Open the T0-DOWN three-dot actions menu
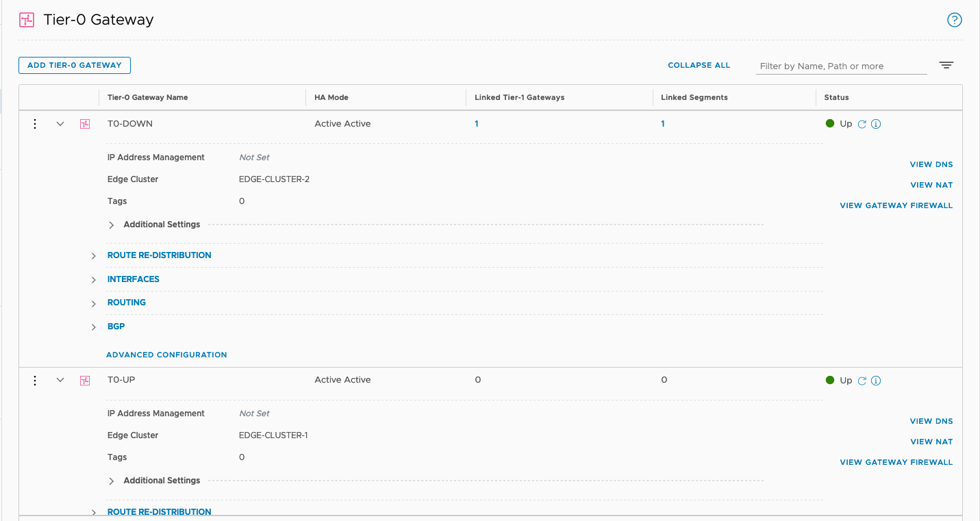The image size is (980, 521). 35,124
